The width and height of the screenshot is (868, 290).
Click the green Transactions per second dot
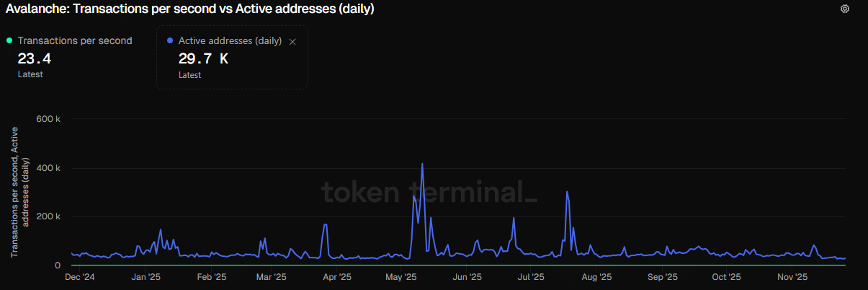(x=9, y=41)
